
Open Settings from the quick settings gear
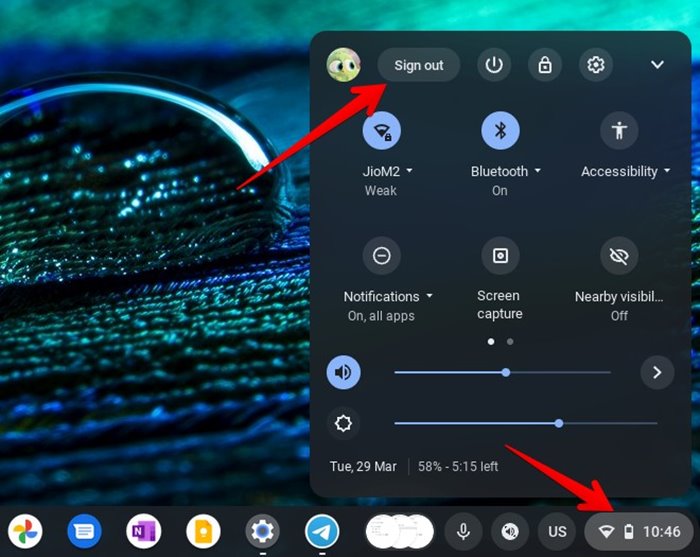point(596,65)
